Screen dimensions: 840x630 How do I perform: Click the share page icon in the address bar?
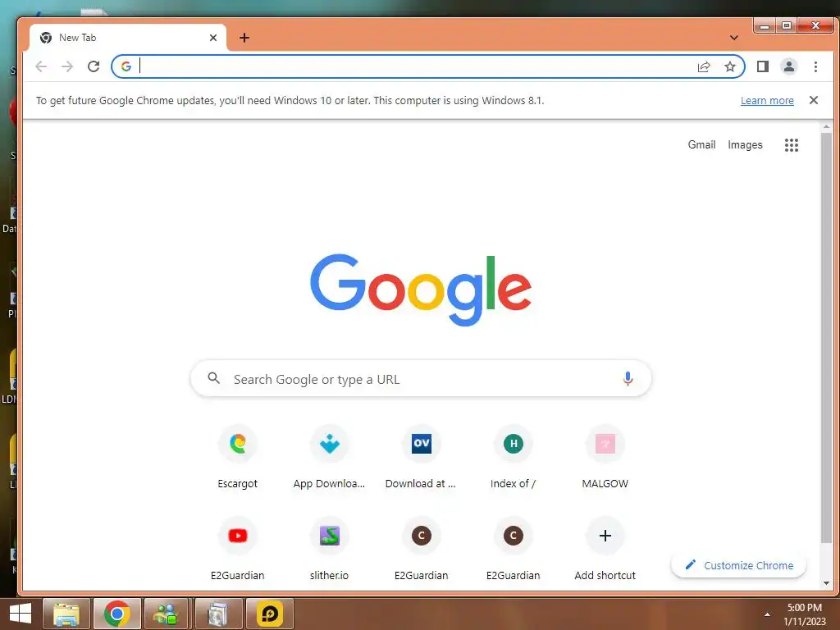click(703, 66)
